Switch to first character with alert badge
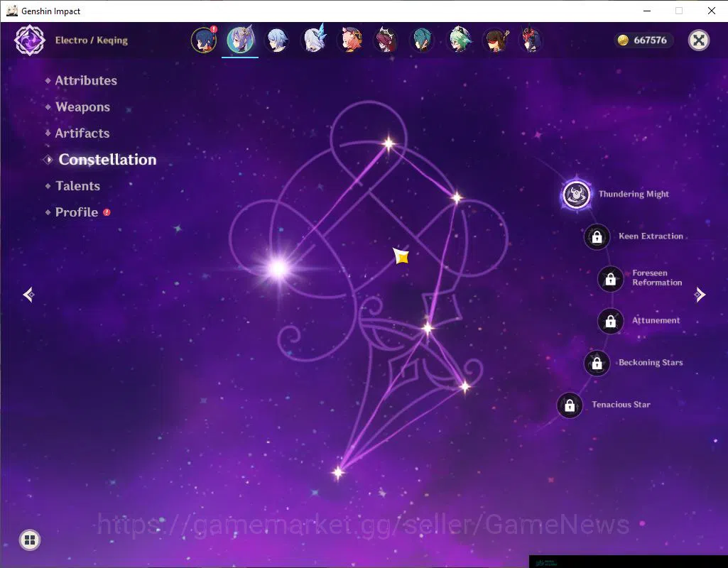Viewport: 728px width, 568px height. point(203,40)
